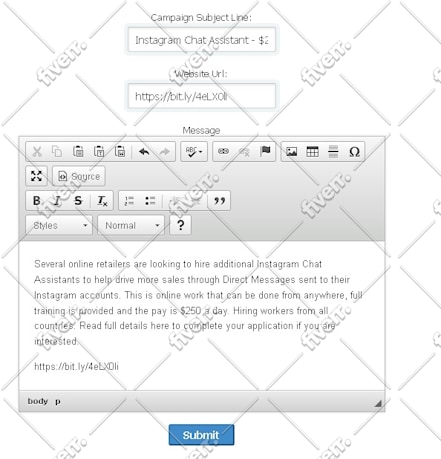Click the Redo arrow icon

coord(165,152)
